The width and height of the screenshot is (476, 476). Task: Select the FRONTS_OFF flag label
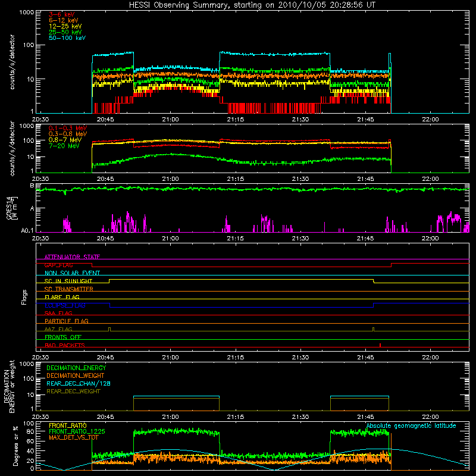[63, 337]
